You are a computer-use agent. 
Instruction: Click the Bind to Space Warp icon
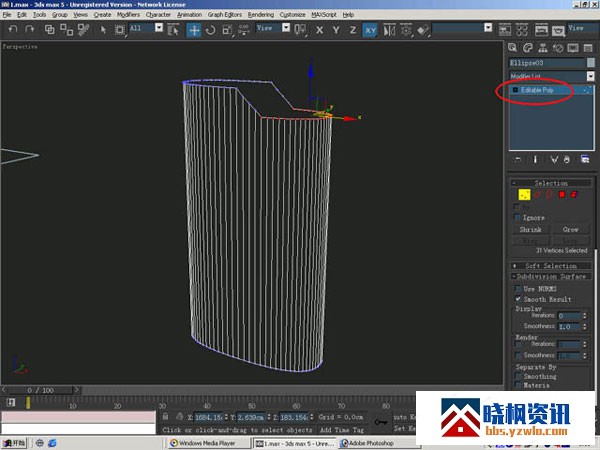(83, 29)
